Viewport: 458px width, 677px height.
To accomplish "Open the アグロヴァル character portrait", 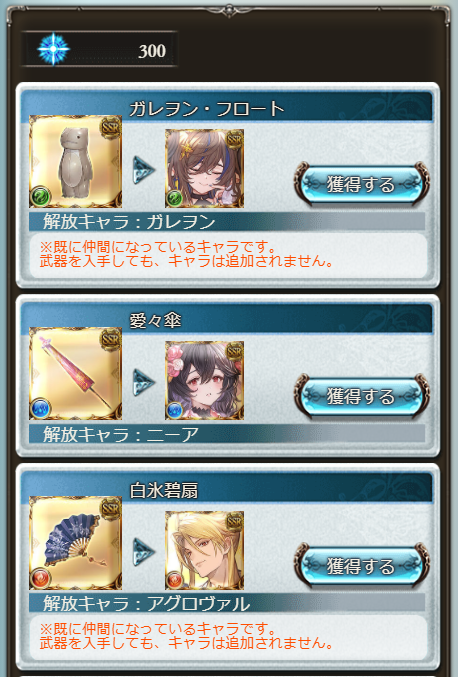I will [x=205, y=550].
